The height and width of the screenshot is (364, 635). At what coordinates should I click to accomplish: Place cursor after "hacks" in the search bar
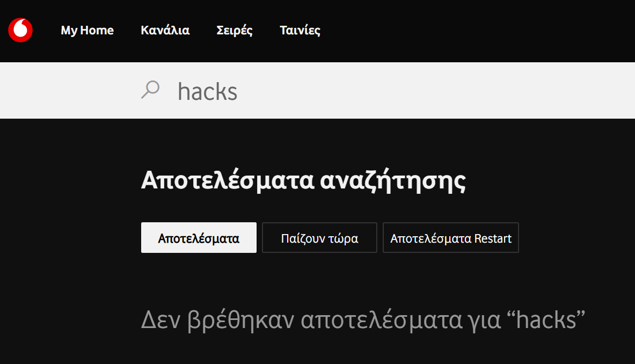click(239, 92)
